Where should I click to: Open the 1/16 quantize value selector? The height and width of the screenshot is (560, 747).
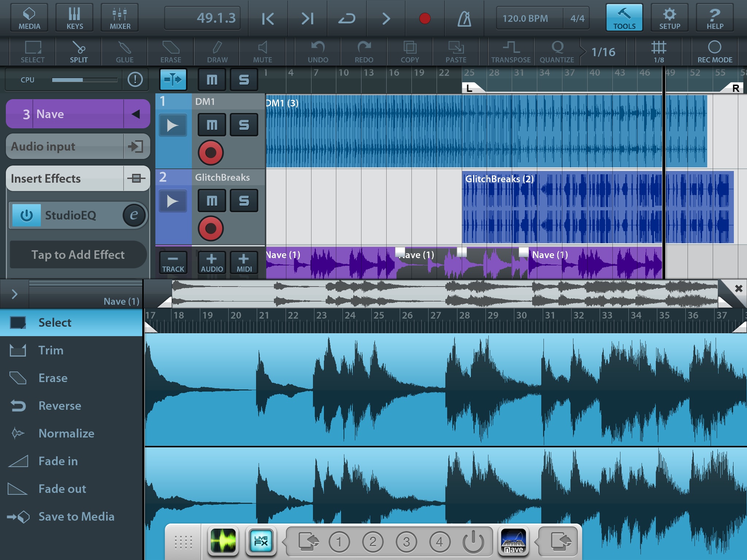pyautogui.click(x=603, y=52)
